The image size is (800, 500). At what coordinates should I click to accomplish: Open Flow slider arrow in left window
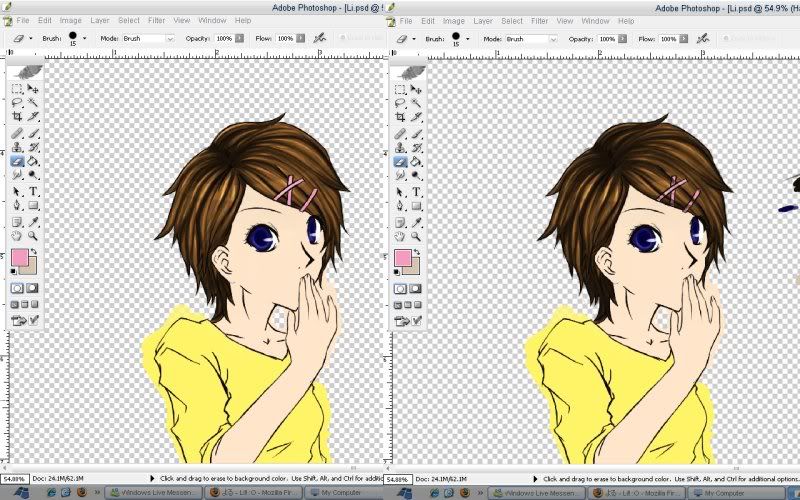301,38
